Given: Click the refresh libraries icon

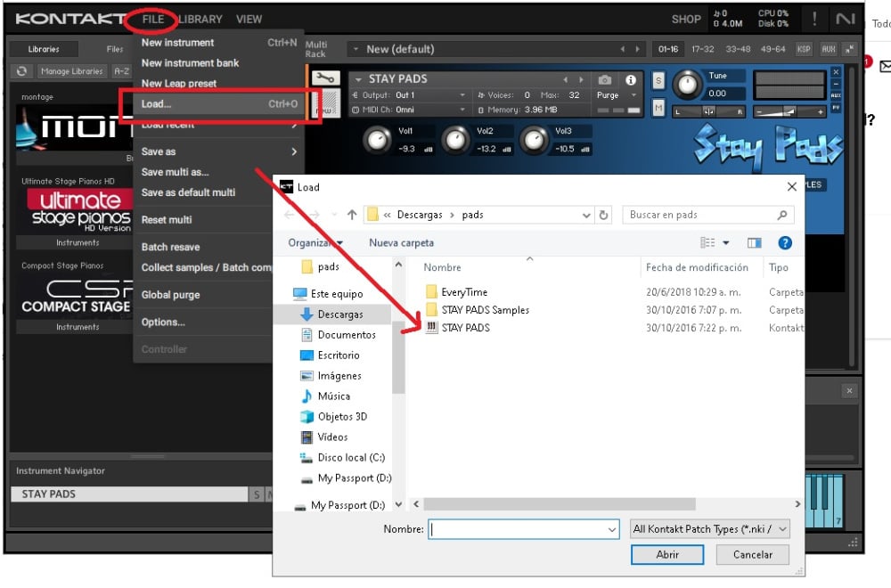Looking at the screenshot, I should 21,71.
